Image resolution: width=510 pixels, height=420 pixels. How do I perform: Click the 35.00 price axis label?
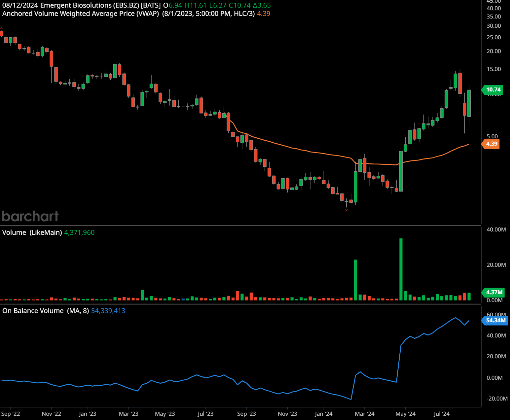pos(494,17)
